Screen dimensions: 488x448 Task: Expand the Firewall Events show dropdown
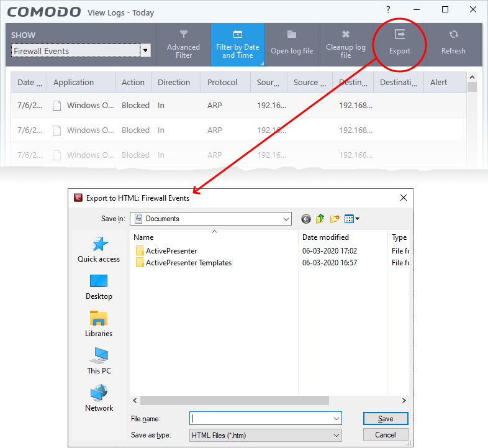pos(145,51)
